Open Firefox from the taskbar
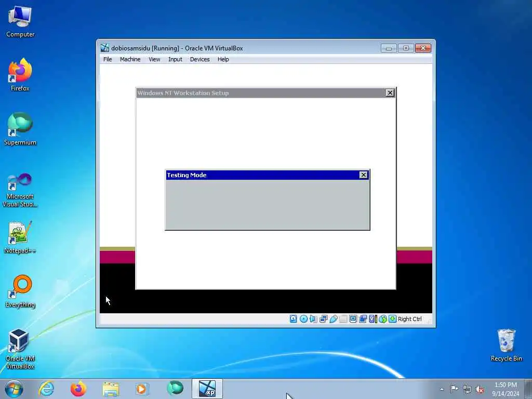Image resolution: width=532 pixels, height=399 pixels. 78,389
